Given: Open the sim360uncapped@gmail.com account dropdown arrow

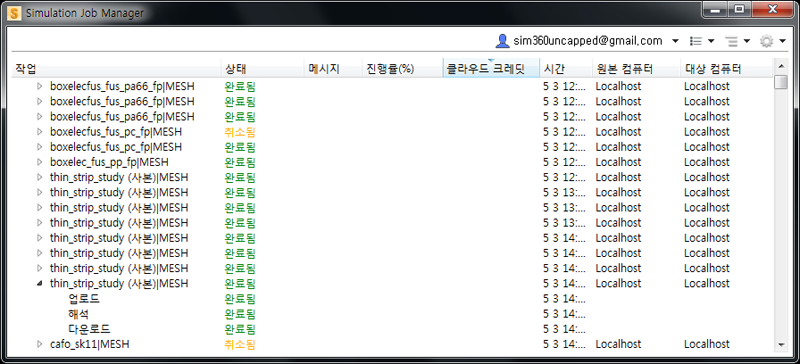Looking at the screenshot, I should pos(676,41).
